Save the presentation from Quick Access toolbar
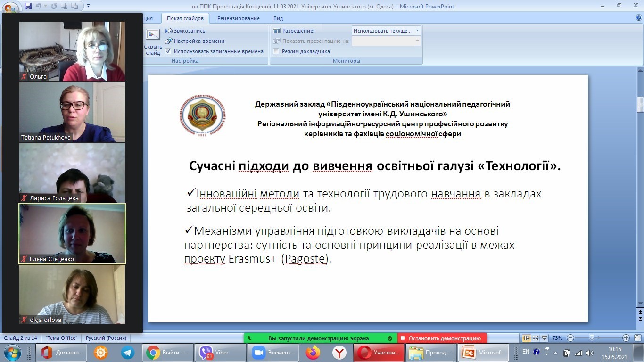This screenshot has width=644, height=362. click(28, 7)
